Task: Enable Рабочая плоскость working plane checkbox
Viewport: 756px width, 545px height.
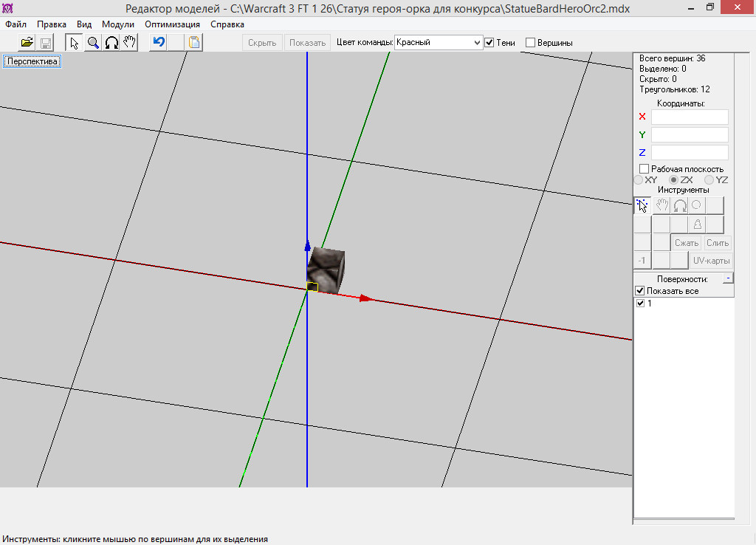Action: click(x=644, y=169)
